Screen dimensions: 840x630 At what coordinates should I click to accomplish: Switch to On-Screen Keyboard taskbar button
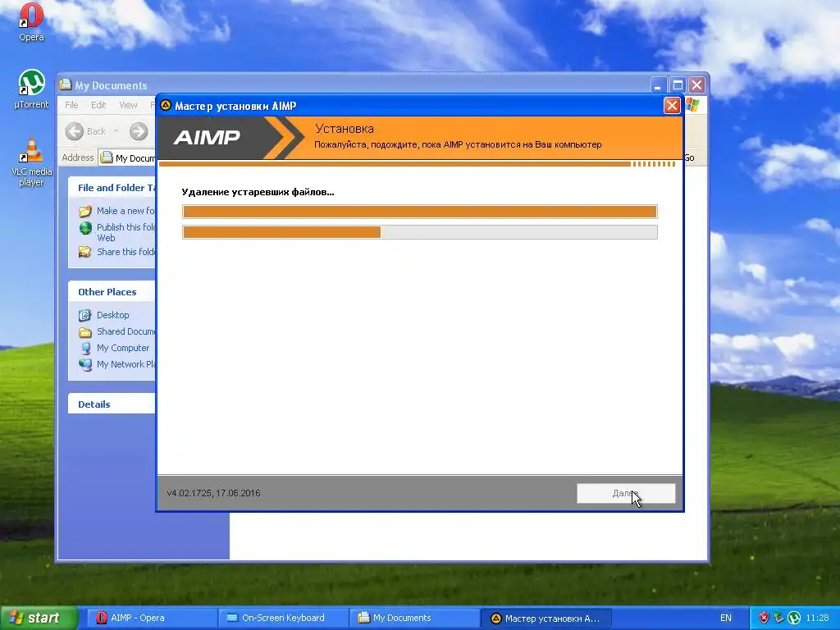[283, 618]
